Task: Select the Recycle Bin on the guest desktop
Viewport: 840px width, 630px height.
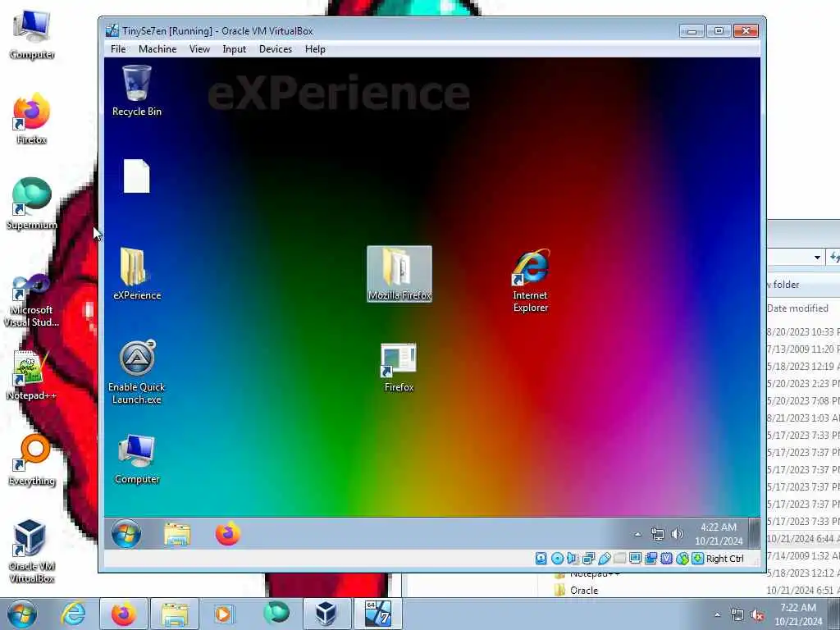Action: click(x=137, y=90)
